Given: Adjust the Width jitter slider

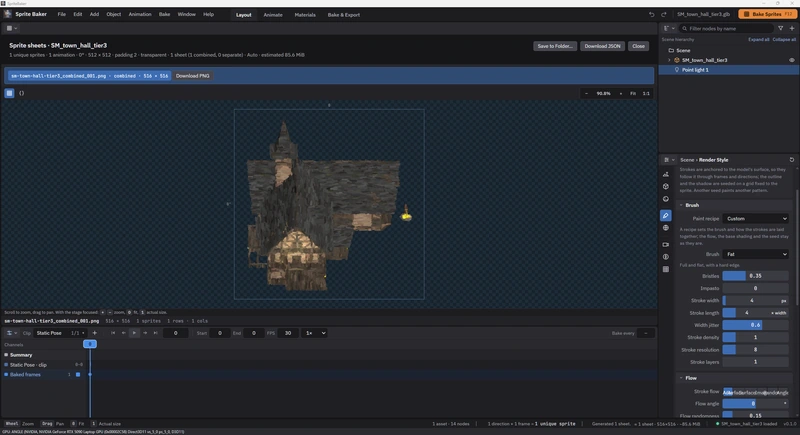Looking at the screenshot, I should click(x=756, y=325).
